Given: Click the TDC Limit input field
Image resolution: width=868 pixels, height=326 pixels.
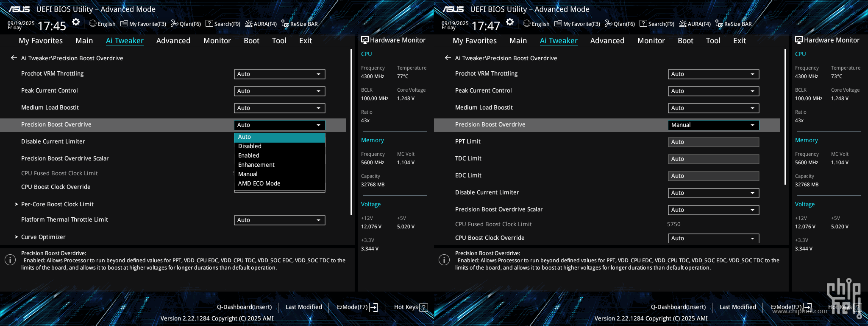Looking at the screenshot, I should 714,159.
